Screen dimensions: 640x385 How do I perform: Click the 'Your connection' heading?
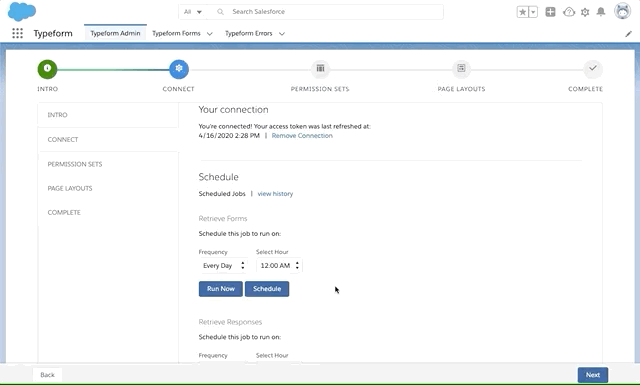pyautogui.click(x=233, y=110)
